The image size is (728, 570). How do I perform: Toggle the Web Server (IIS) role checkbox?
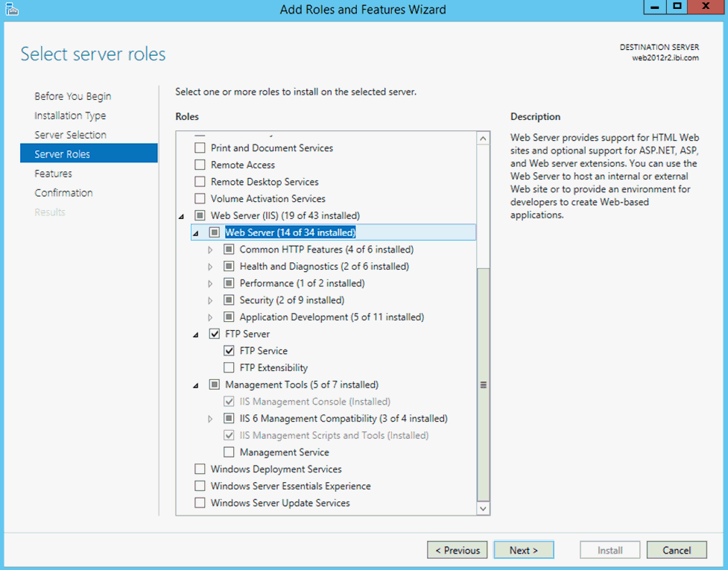(200, 215)
